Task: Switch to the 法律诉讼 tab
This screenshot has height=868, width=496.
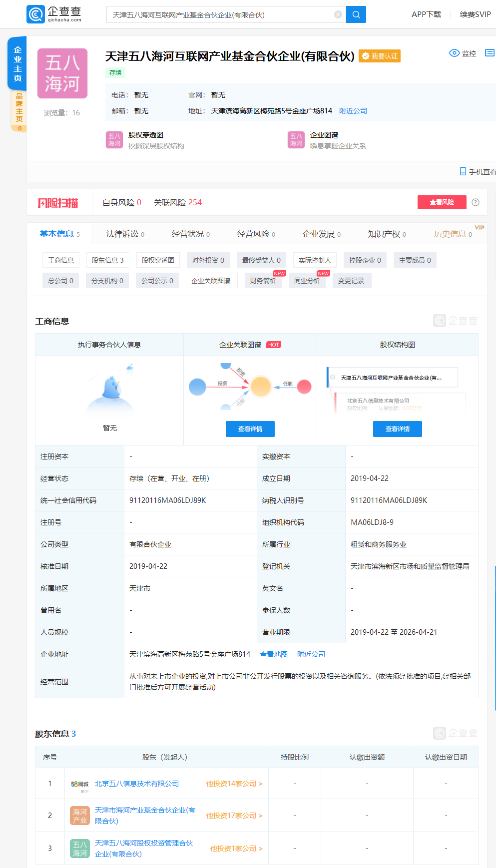Action: [125, 234]
